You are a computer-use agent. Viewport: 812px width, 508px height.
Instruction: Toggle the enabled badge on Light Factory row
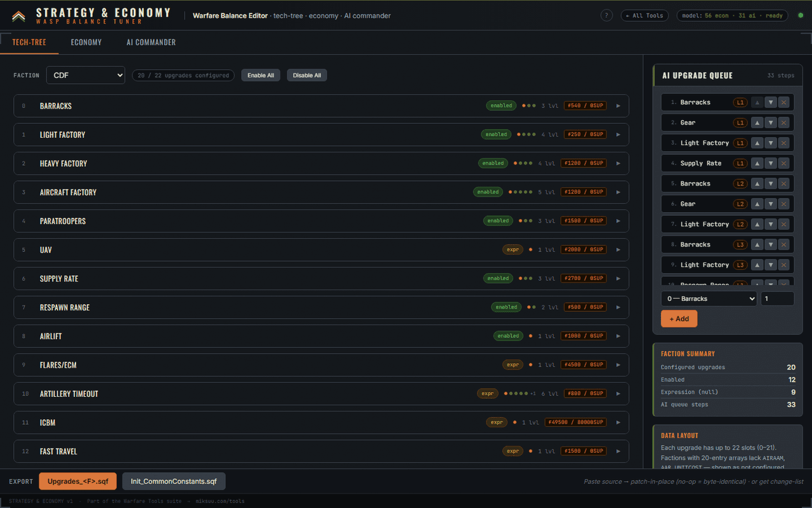[496, 135]
